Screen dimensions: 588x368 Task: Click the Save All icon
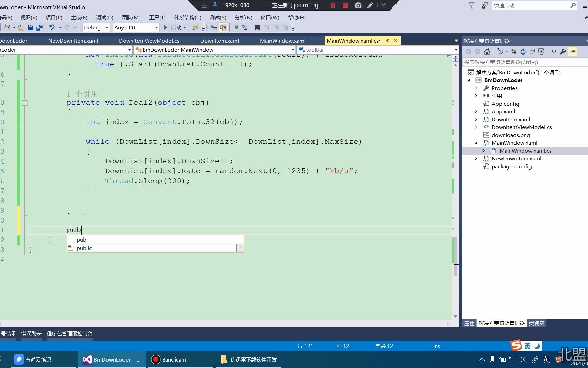point(39,27)
